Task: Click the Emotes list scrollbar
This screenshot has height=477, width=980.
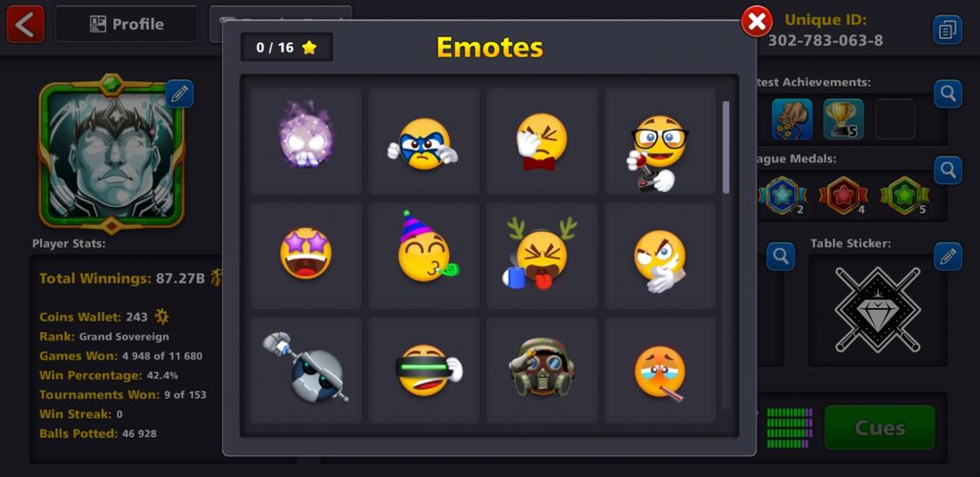Action: pos(725,147)
